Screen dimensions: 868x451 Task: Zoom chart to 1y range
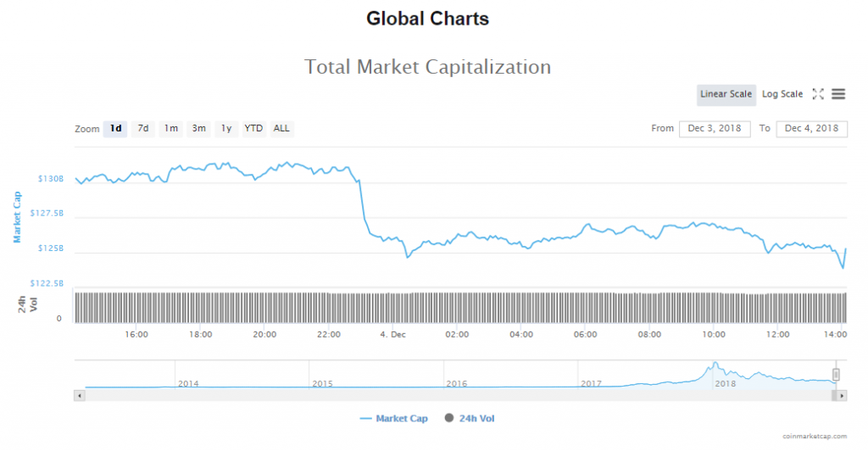[x=226, y=129]
